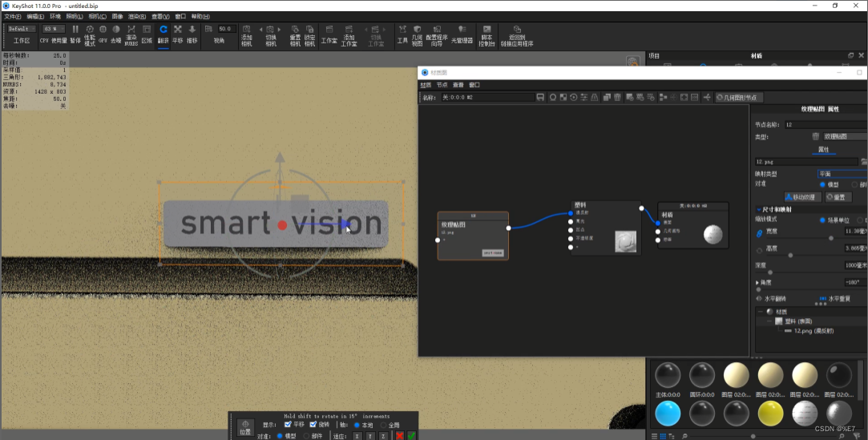Click the X axis fit button
This screenshot has height=440, width=868.
[x=357, y=436]
